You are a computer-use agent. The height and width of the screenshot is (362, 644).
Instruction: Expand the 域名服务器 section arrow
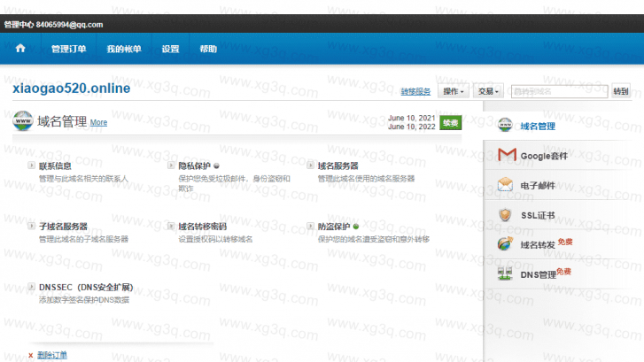point(311,166)
